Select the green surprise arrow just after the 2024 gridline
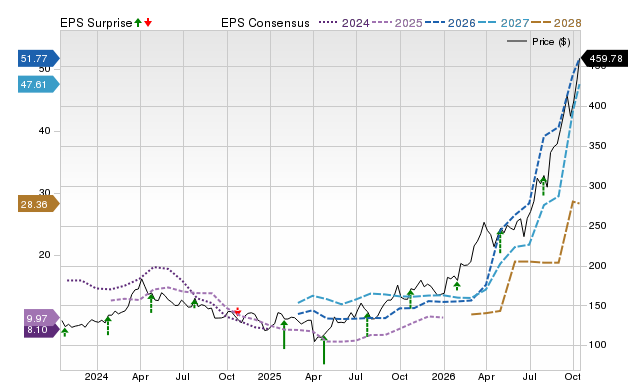 coord(108,326)
